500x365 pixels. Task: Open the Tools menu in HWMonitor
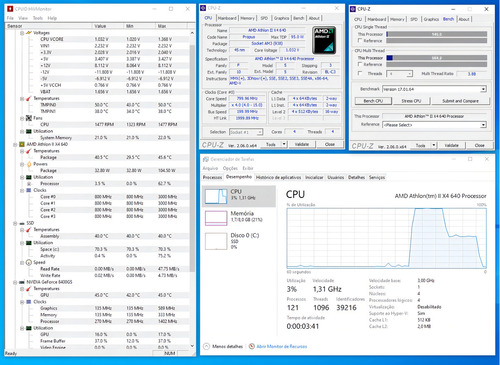38,18
